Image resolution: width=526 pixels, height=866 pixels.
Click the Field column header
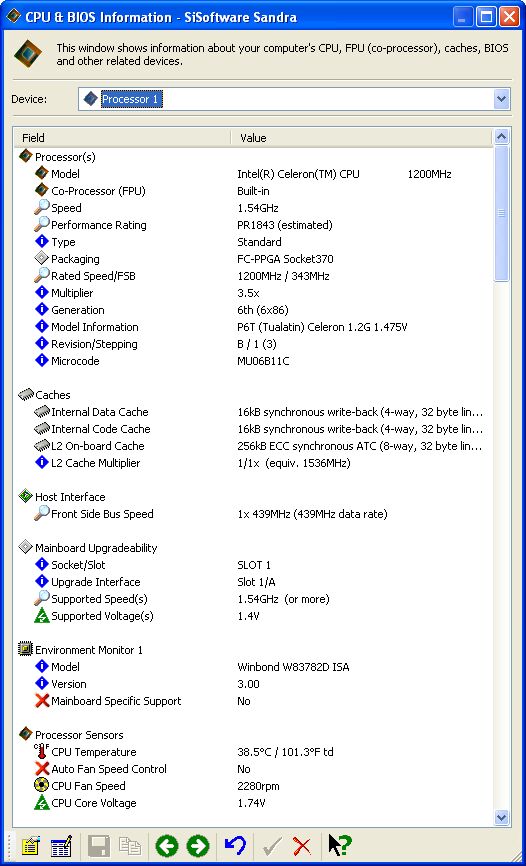(122, 138)
